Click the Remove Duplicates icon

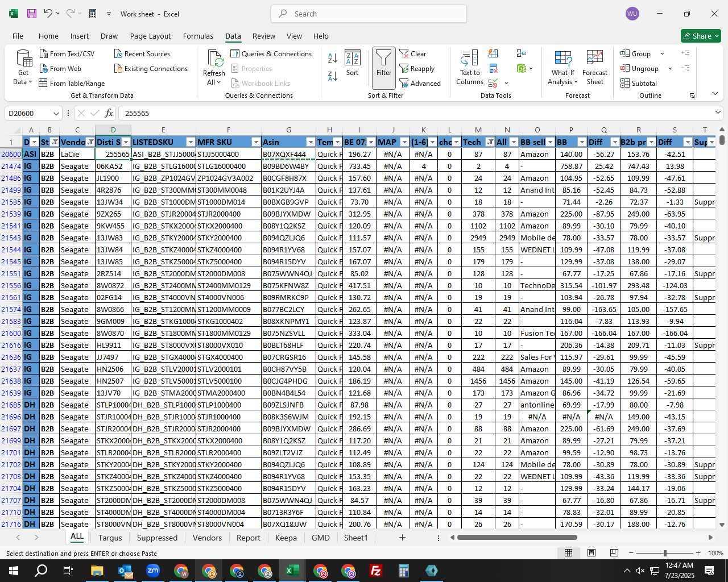pos(493,68)
